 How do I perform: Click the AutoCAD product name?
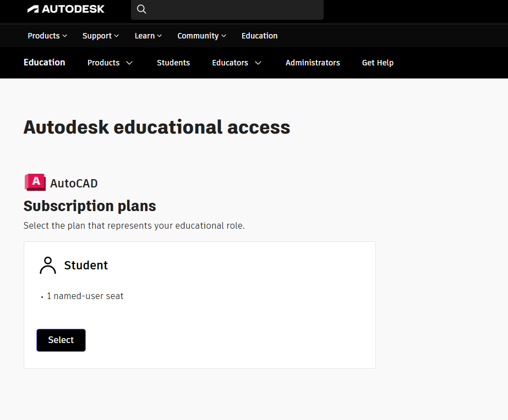[x=74, y=184]
